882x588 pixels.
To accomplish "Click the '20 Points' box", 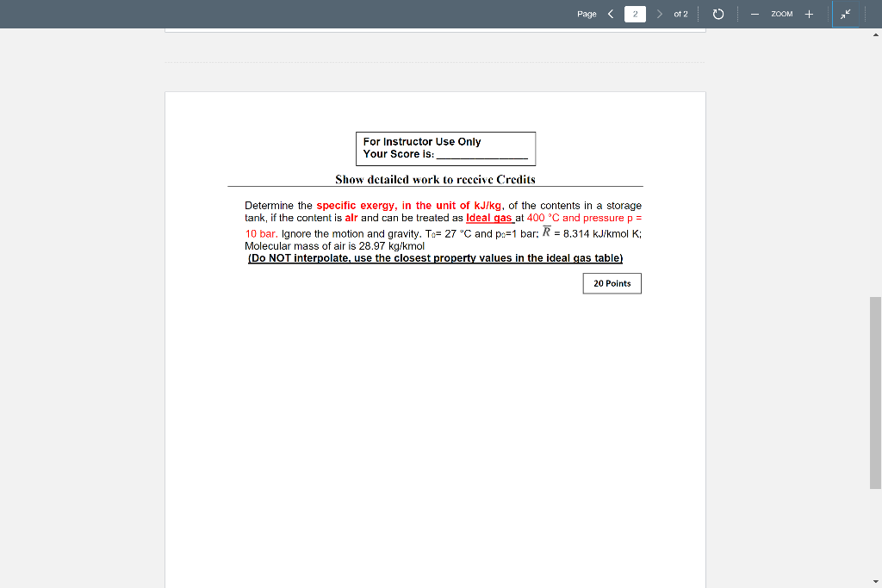I will [612, 282].
